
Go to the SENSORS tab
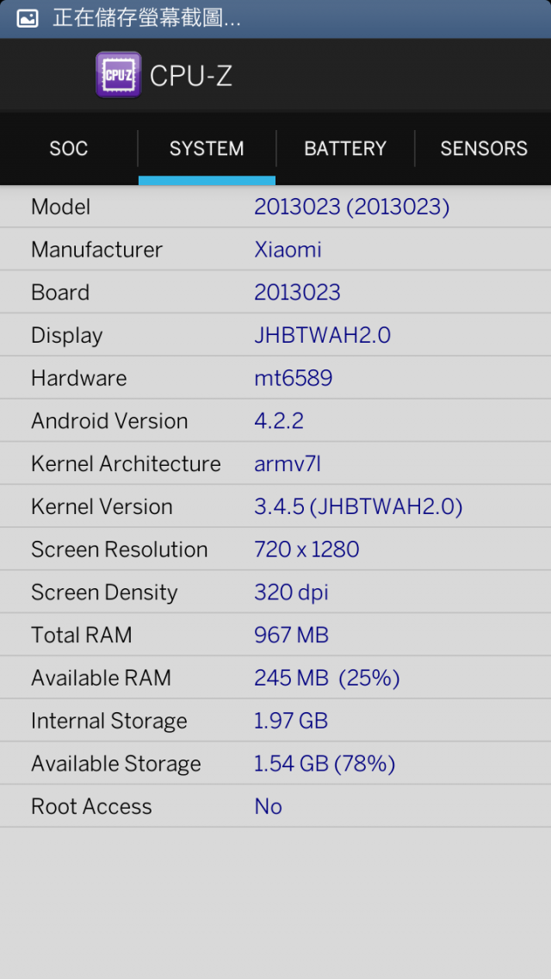[x=484, y=148]
